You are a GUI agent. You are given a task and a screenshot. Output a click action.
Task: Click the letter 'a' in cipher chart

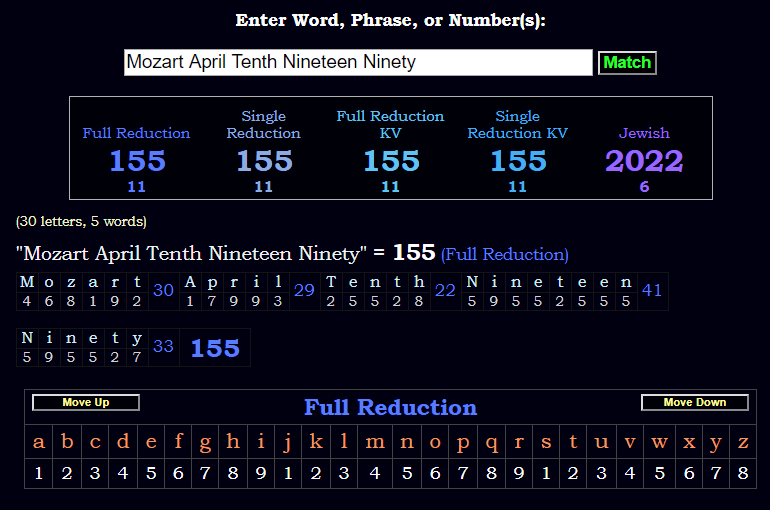(39, 442)
